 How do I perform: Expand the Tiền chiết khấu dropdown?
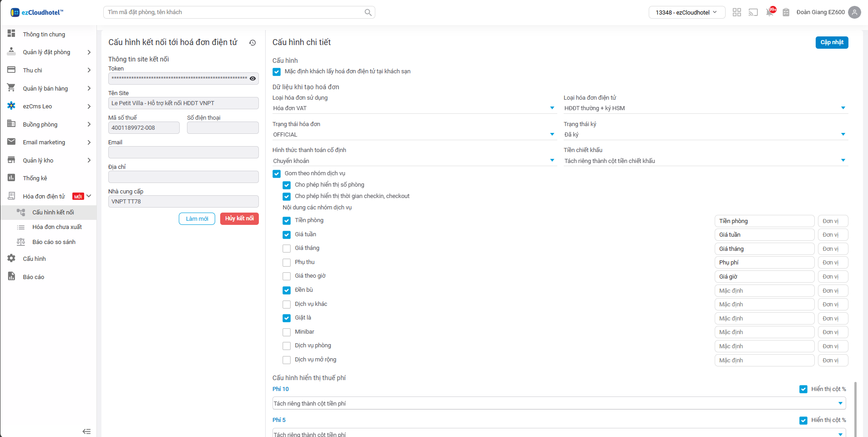(x=705, y=161)
